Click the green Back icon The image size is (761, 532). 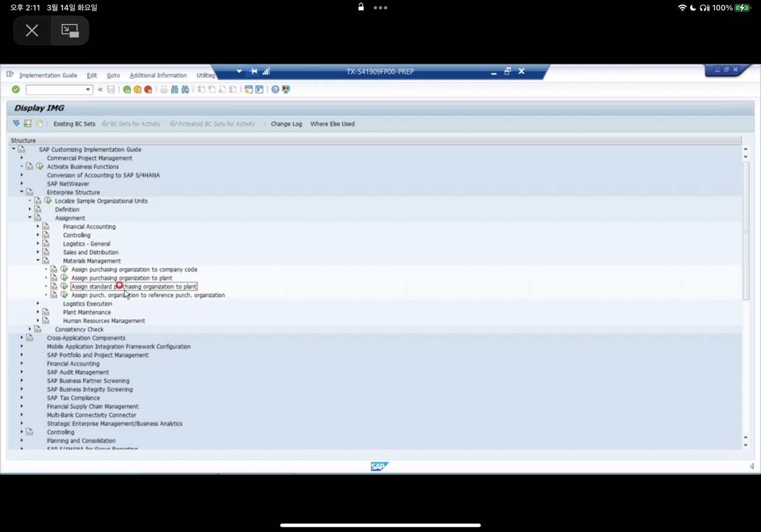point(127,89)
